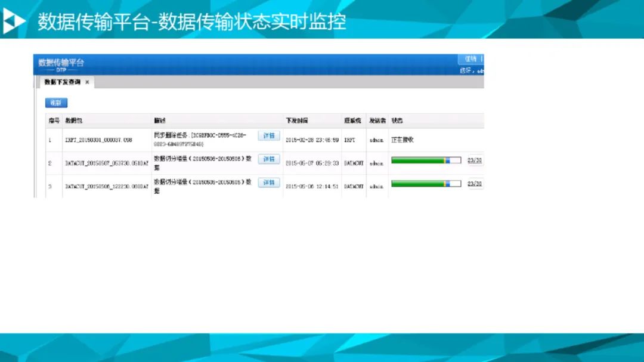Click the progress bar in DATACUT_20150507 row
The image size is (644, 362).
pos(426,160)
